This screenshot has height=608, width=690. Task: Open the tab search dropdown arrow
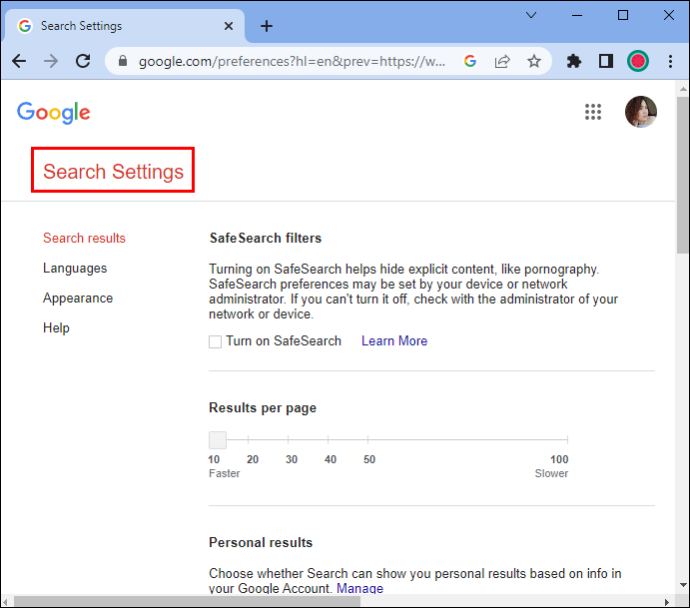(x=531, y=15)
